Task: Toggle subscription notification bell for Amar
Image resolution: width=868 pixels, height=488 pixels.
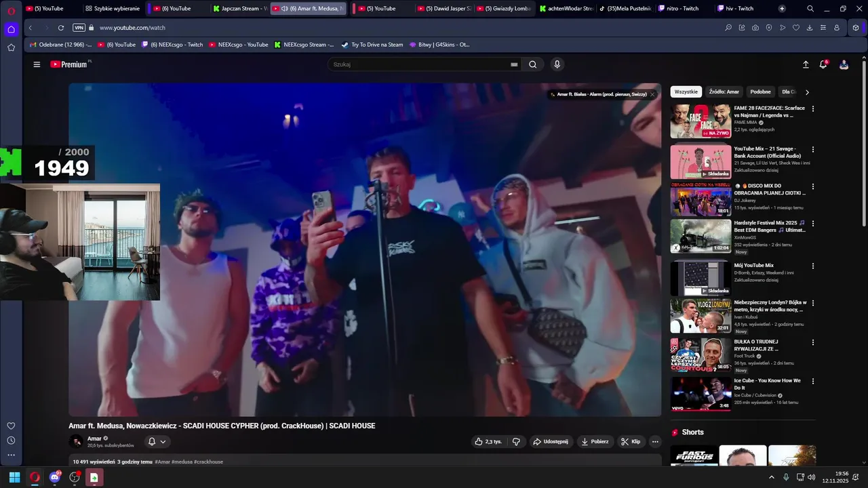Action: [x=157, y=441]
